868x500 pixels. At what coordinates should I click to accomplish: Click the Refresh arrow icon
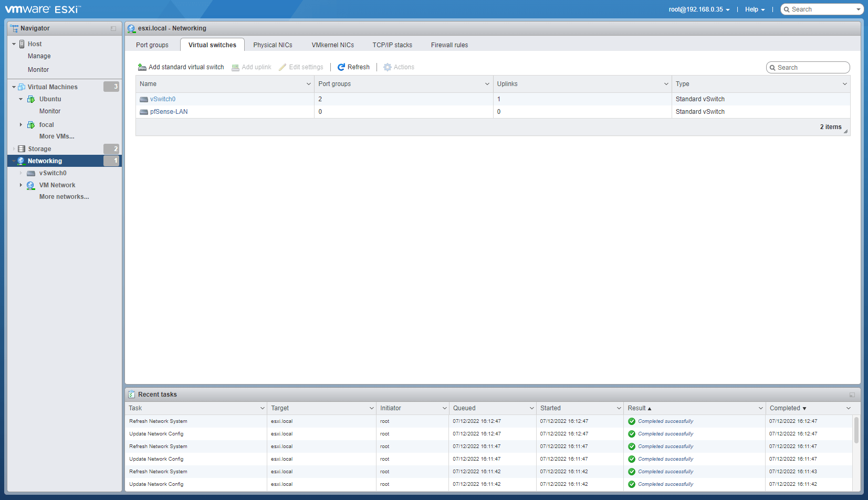[x=341, y=67]
